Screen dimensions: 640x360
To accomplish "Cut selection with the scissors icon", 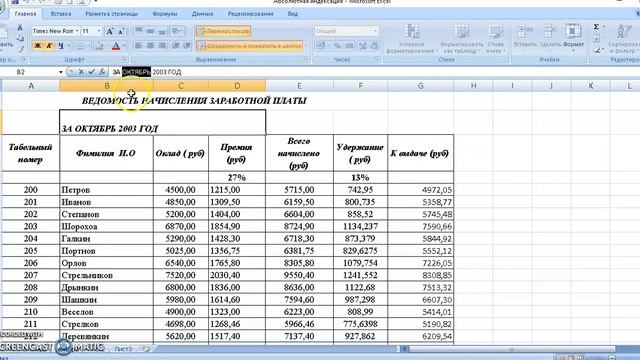I will tap(20, 28).
